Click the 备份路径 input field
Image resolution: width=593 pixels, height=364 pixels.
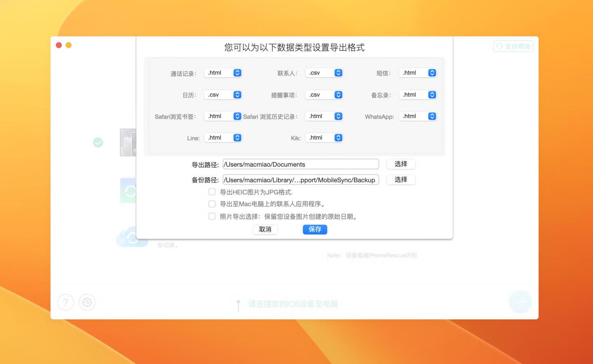[301, 180]
